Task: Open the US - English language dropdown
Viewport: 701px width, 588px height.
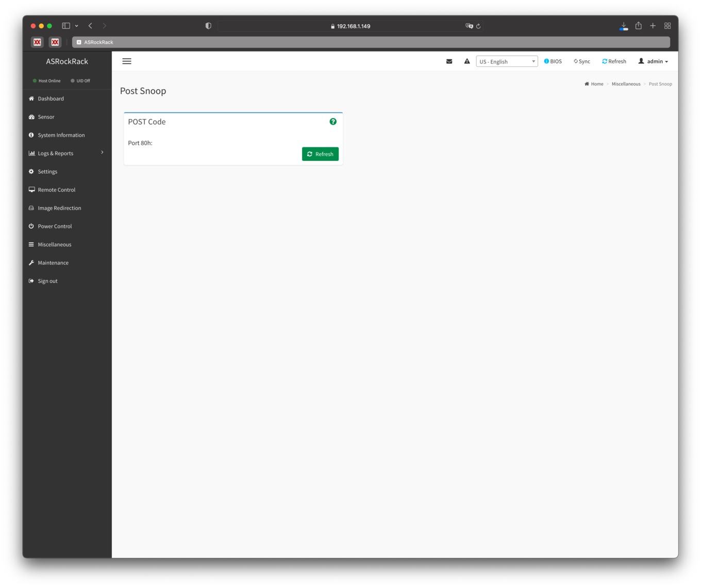Action: tap(507, 61)
